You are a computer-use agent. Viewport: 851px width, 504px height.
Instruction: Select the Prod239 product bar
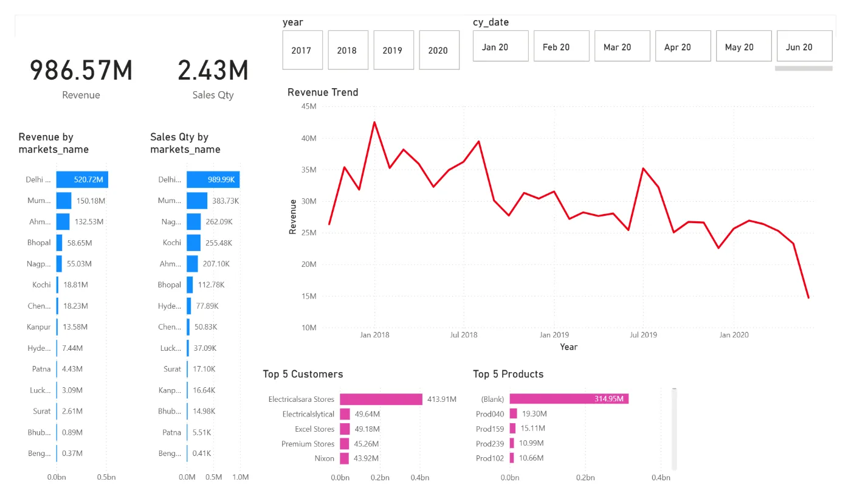512,443
